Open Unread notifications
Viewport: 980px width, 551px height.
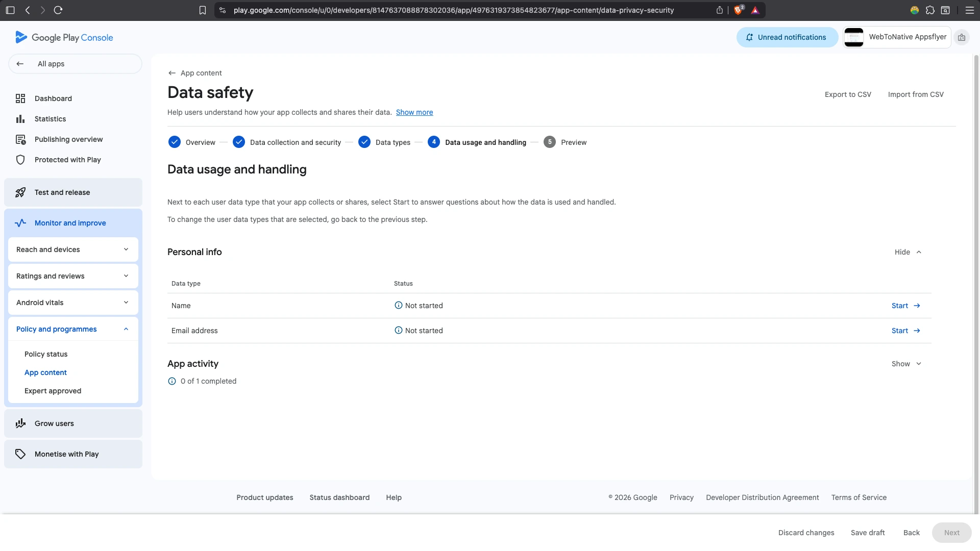click(787, 37)
